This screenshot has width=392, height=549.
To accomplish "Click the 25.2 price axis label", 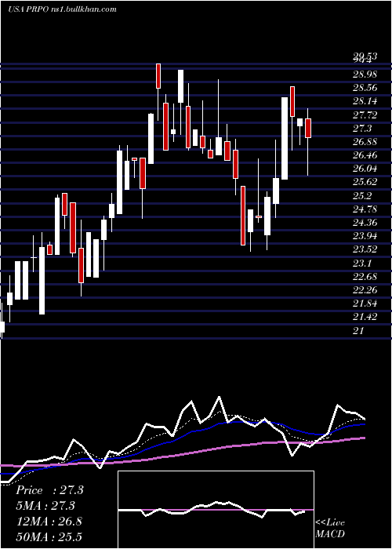I will (362, 196).
